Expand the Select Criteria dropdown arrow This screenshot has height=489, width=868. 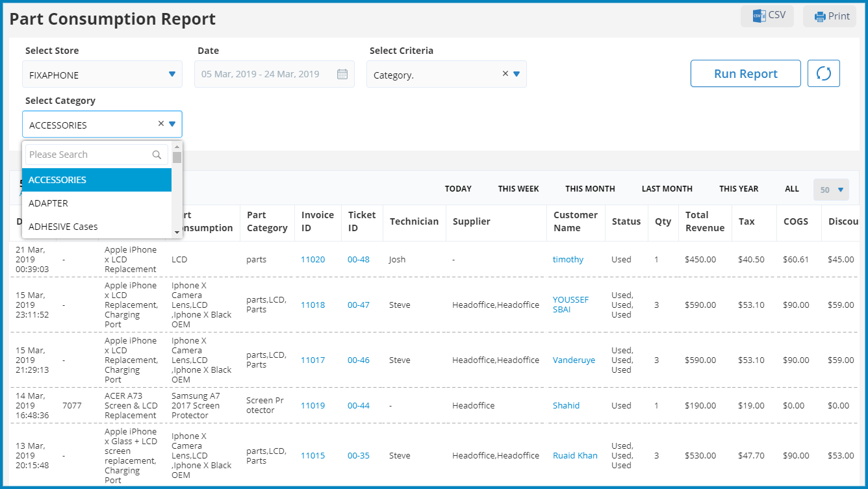(x=517, y=74)
